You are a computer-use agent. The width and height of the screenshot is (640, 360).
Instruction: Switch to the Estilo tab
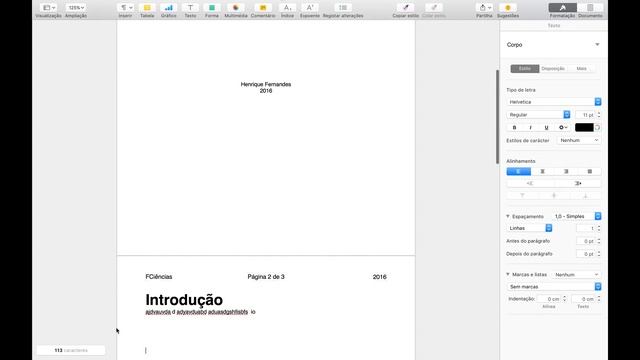click(x=524, y=69)
